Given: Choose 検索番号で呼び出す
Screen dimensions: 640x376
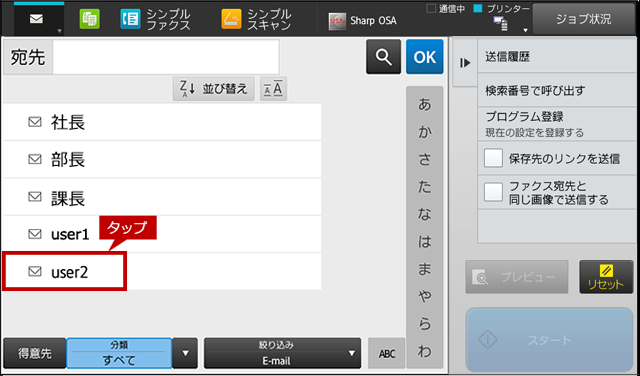Looking at the screenshot, I should (557, 90).
